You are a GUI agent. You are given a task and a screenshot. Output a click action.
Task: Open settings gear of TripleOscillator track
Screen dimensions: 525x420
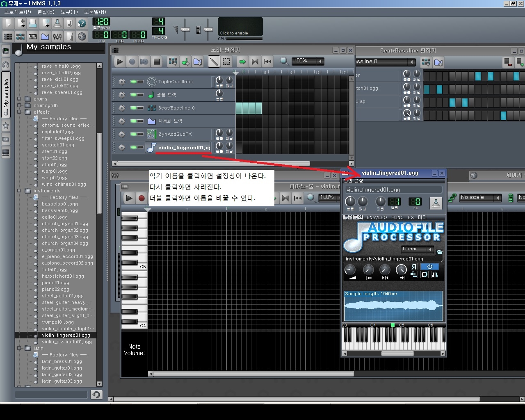pyautogui.click(x=121, y=82)
